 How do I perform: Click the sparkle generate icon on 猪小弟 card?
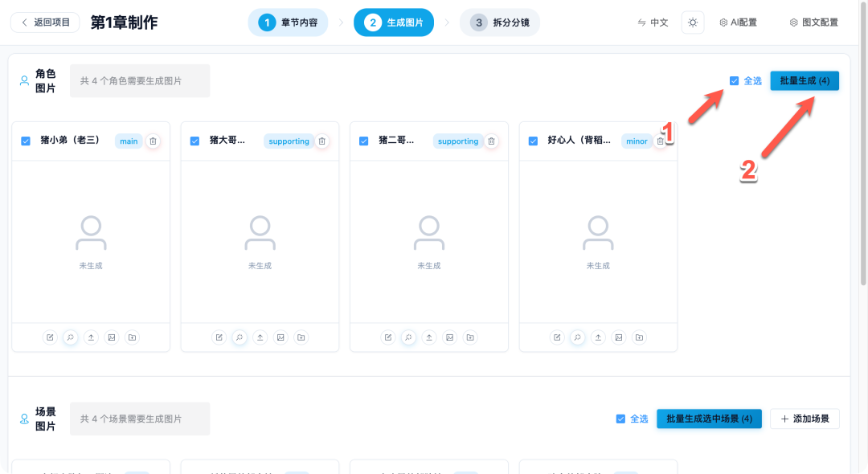click(70, 337)
